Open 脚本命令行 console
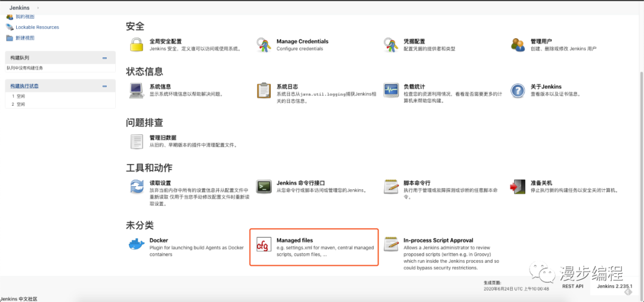The width and height of the screenshot is (644, 302). coord(416,183)
